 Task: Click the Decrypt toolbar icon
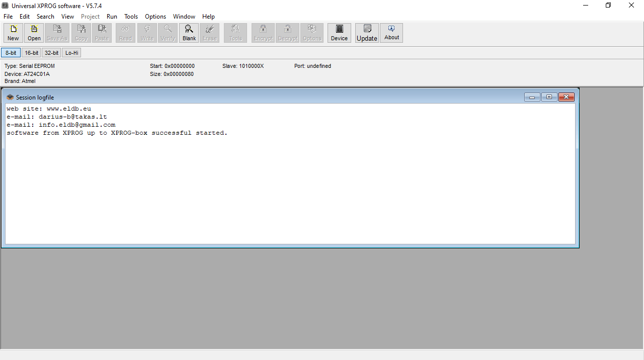pos(288,33)
